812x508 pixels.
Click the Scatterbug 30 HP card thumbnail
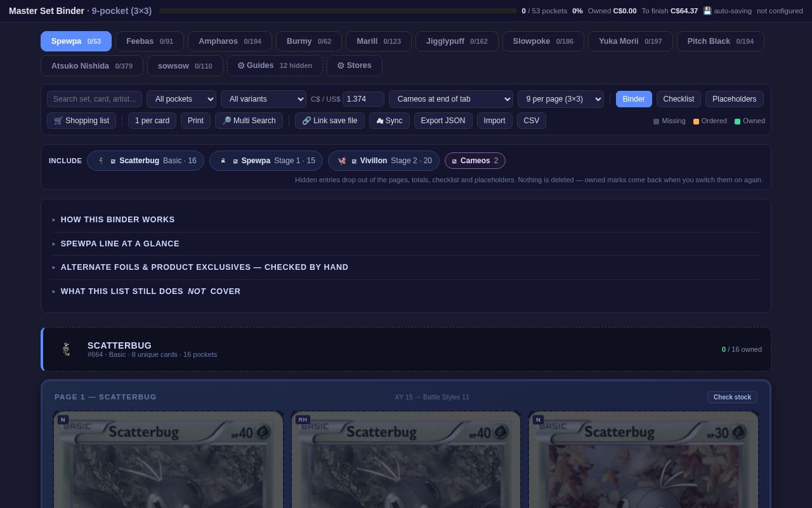pyautogui.click(x=644, y=460)
